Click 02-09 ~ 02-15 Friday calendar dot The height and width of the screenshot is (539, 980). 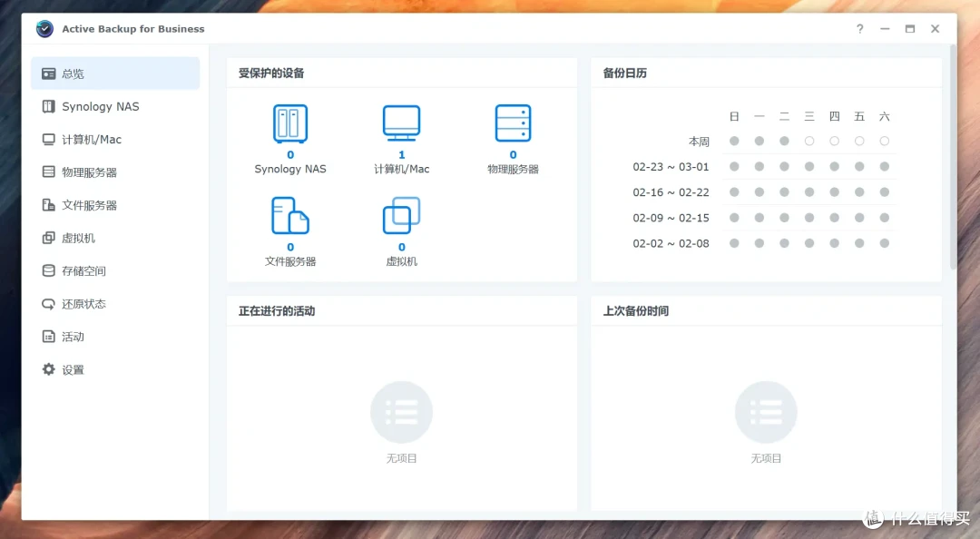859,218
